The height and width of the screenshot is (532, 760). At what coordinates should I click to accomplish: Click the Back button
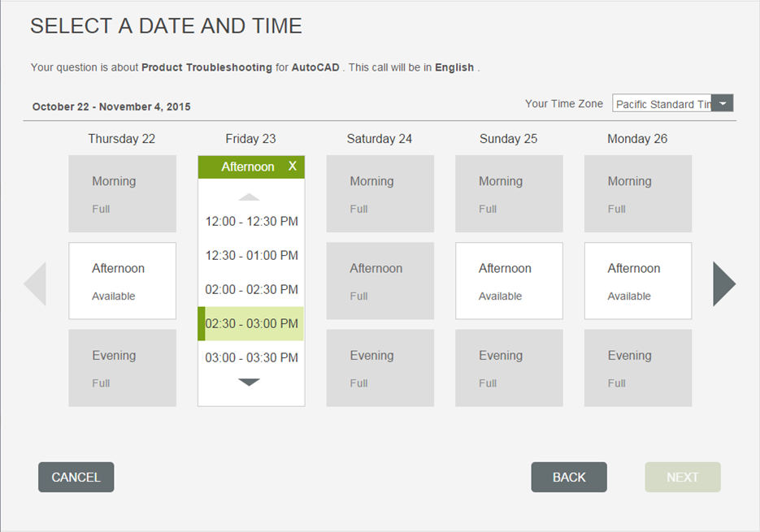(x=569, y=478)
